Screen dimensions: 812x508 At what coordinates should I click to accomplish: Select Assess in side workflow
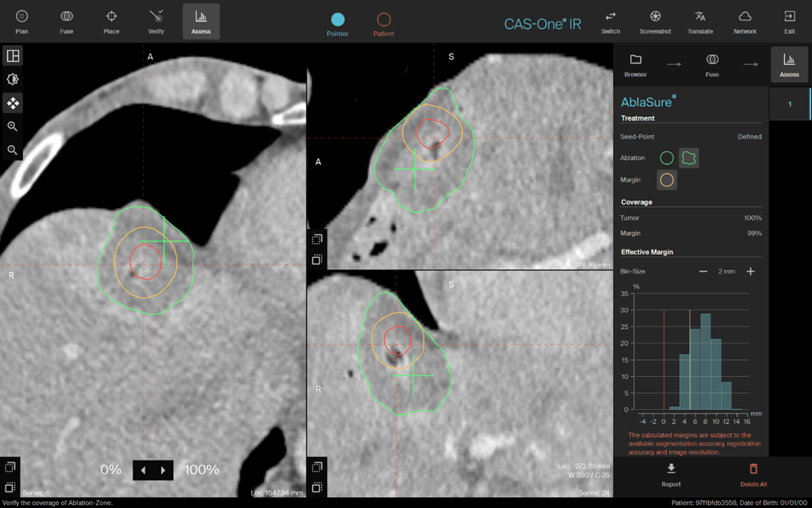[789, 65]
